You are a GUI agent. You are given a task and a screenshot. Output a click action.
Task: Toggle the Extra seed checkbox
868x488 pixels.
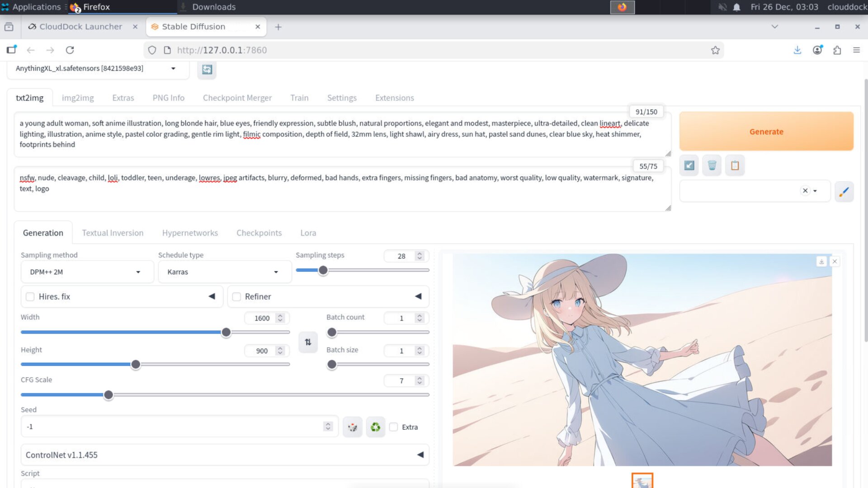click(x=394, y=427)
